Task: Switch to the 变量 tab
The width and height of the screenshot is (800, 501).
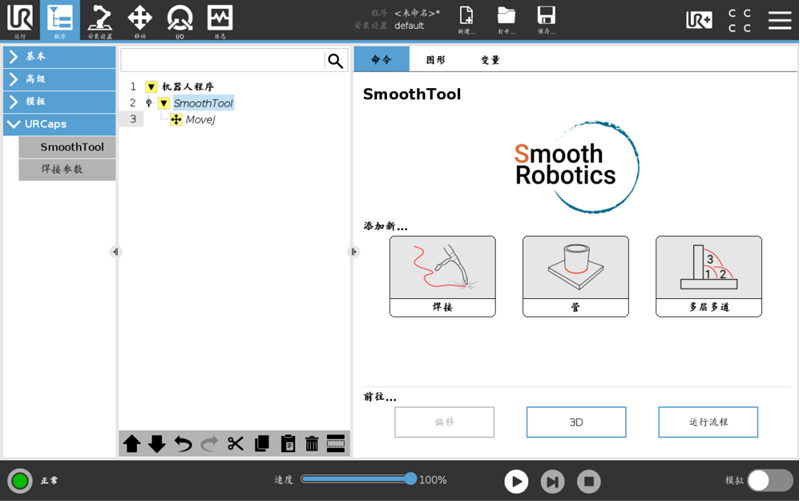Action: pyautogui.click(x=490, y=60)
